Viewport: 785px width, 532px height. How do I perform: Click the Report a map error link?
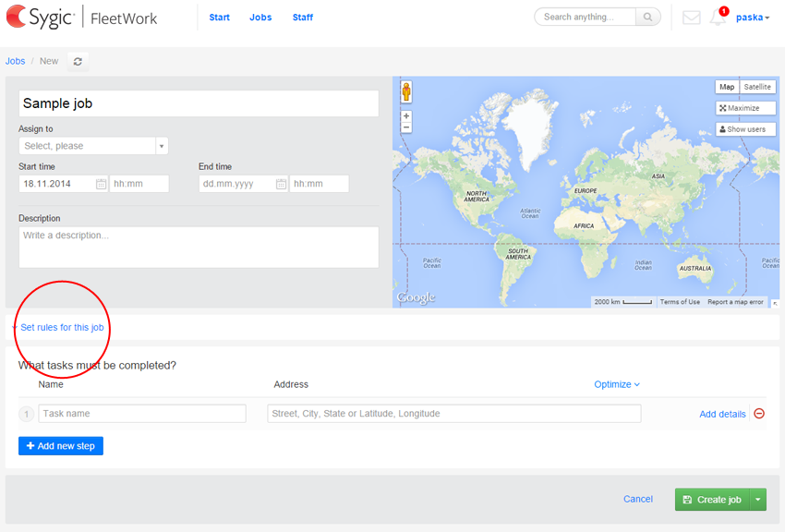click(735, 302)
